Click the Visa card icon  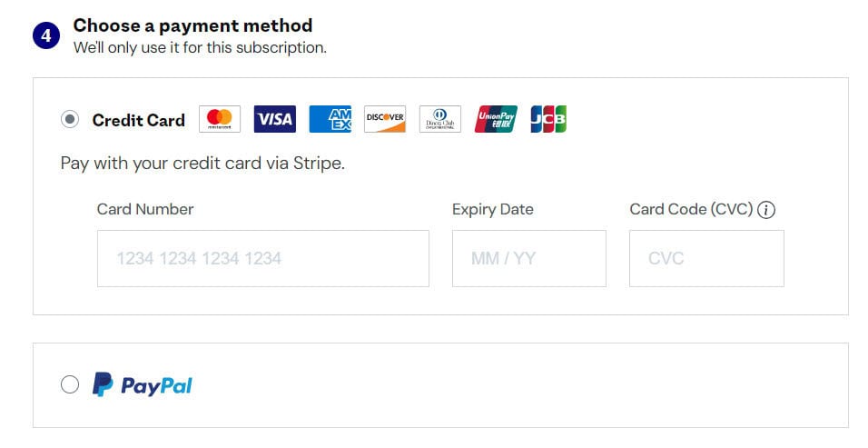274,119
